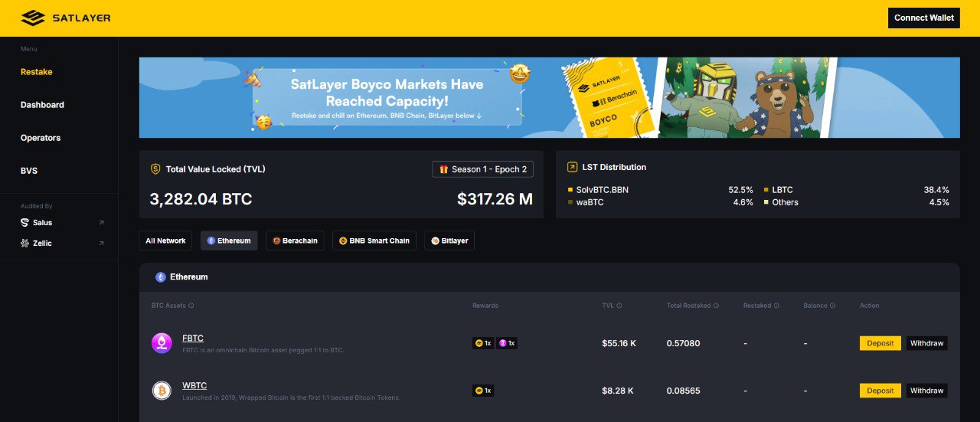The image size is (980, 422).
Task: Filter assets by BNB Smart Chain
Action: (374, 240)
